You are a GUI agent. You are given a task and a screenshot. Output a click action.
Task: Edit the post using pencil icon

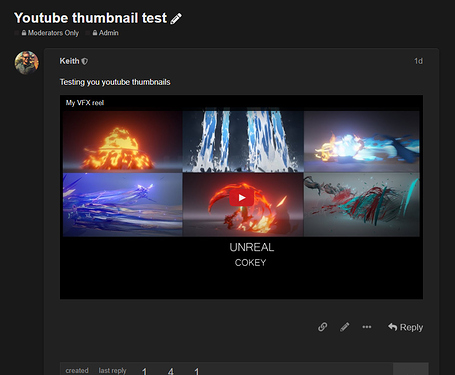[x=345, y=327]
